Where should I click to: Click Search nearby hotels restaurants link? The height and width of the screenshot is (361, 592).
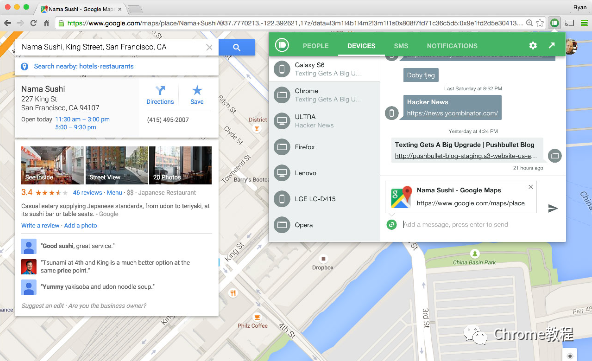click(x=83, y=66)
